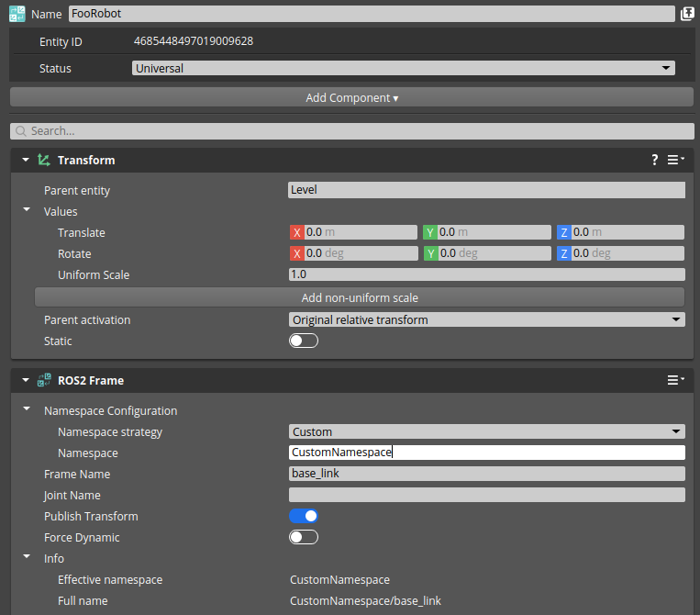700x615 pixels.
Task: Click the Add non-uniform scale button
Action: pos(360,297)
